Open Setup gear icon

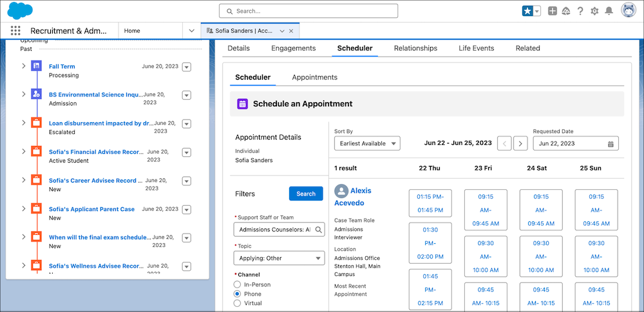coord(594,11)
